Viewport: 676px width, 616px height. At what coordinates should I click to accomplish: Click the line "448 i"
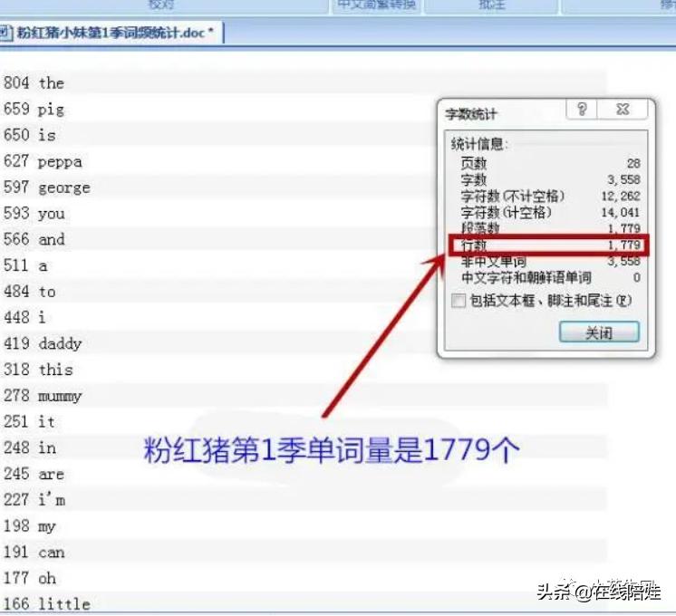[x=24, y=317]
